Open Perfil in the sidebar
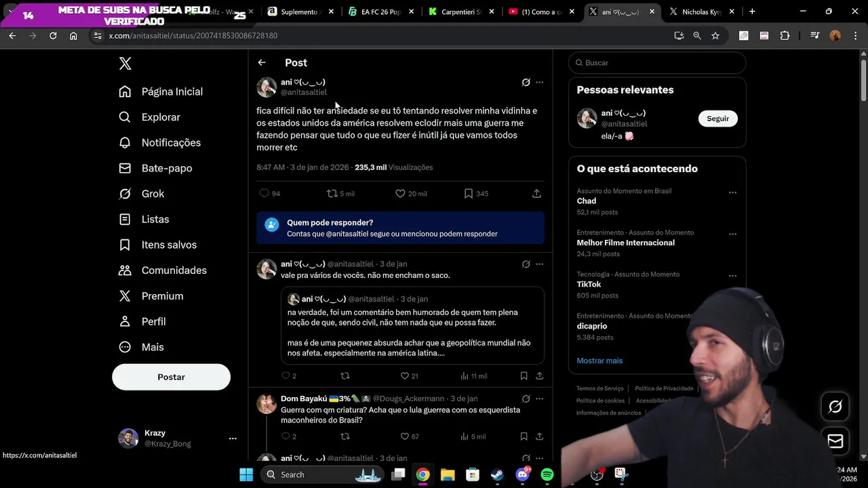Screen dimensions: 868x488 coord(142,321)
